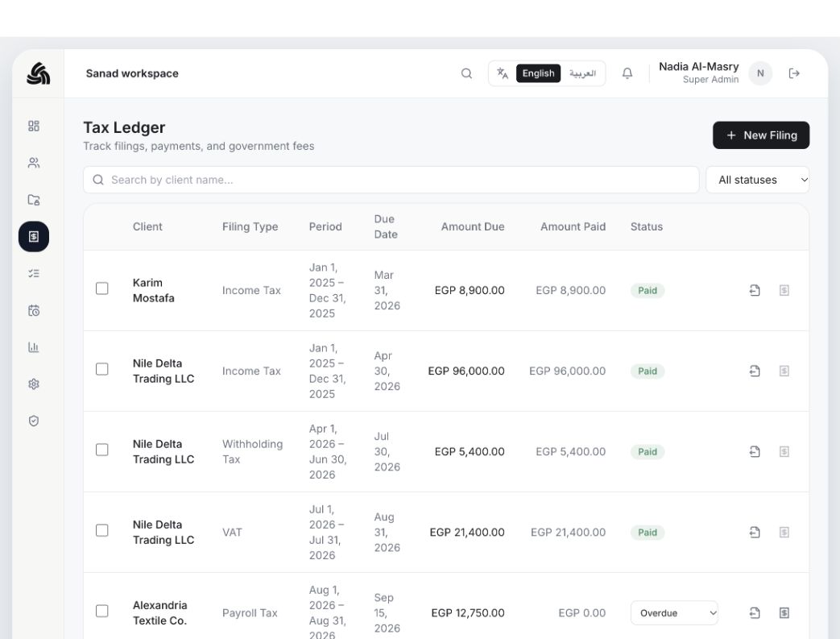This screenshot has height=639, width=840.
Task: Click the Withholding Tax filing type
Action: click(252, 452)
